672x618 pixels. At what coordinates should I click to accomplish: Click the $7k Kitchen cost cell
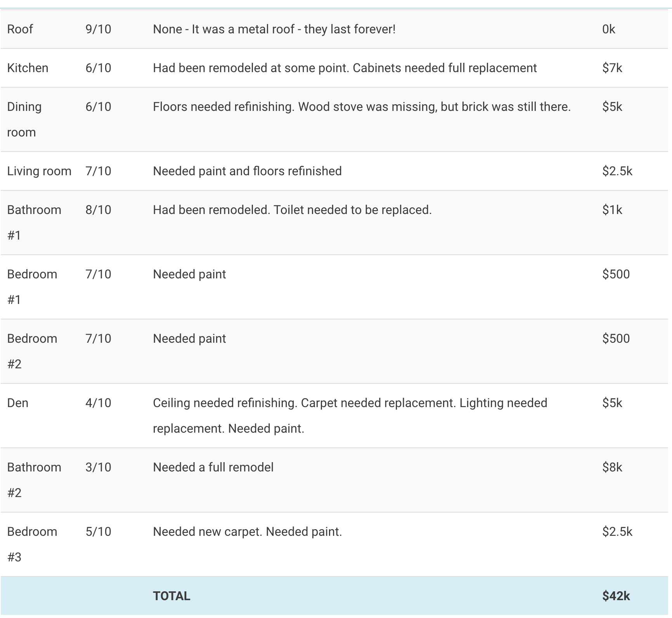pos(612,68)
